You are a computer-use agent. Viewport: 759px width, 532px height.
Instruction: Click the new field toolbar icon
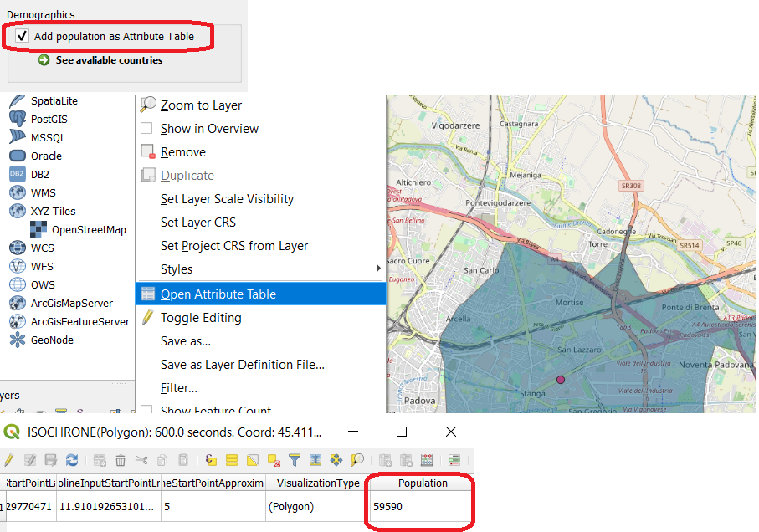click(x=385, y=460)
